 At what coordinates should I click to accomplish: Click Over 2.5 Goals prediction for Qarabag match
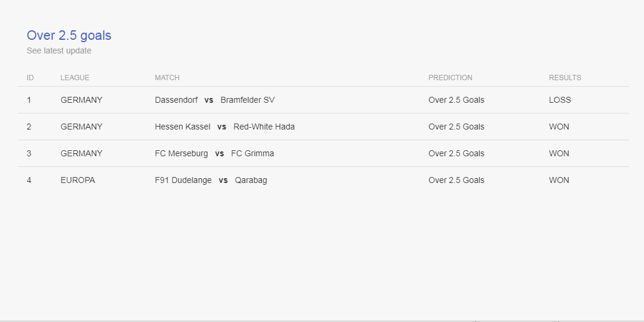coord(456,180)
